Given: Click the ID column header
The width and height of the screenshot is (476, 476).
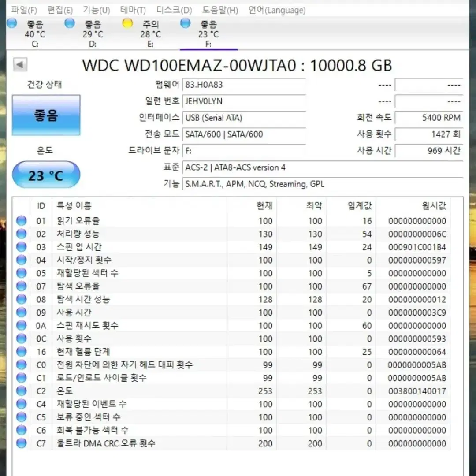Looking at the screenshot, I should (x=41, y=206).
